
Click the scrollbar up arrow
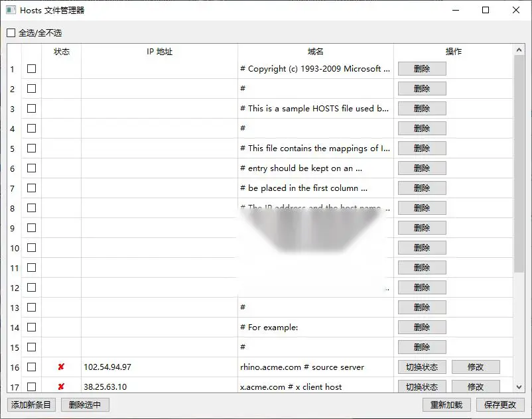coord(519,50)
